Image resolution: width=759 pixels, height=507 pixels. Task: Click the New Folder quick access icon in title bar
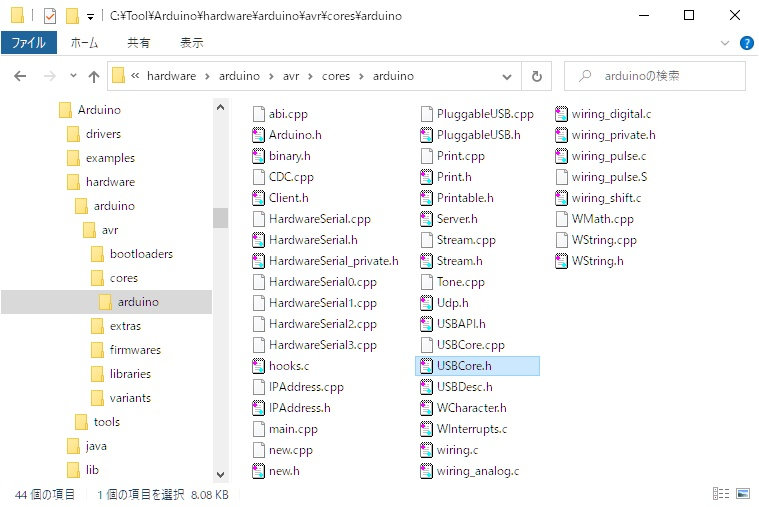coord(72,16)
